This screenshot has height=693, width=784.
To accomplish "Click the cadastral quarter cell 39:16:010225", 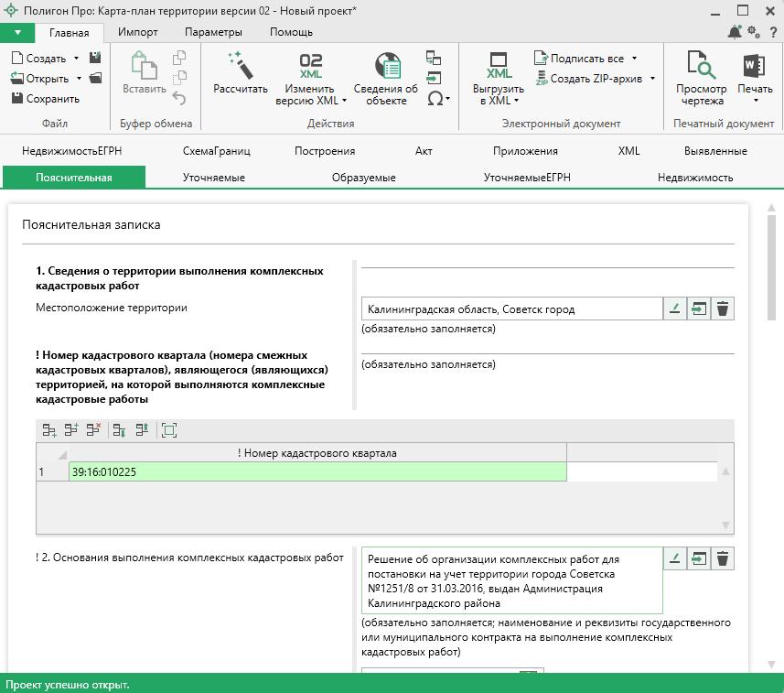I will pyautogui.click(x=317, y=472).
